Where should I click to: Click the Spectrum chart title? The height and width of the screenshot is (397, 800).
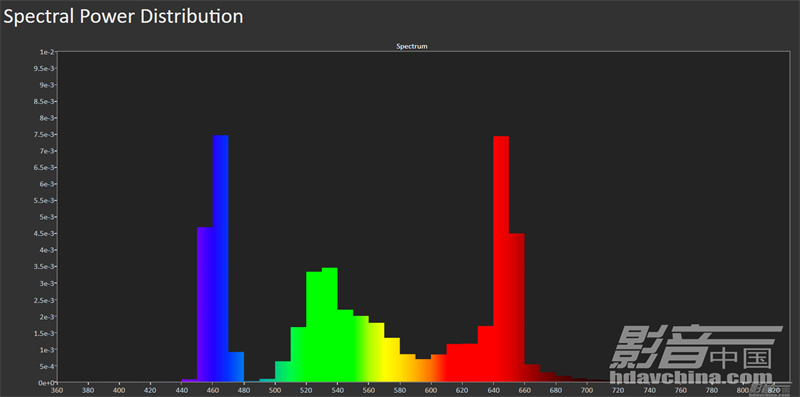[412, 46]
